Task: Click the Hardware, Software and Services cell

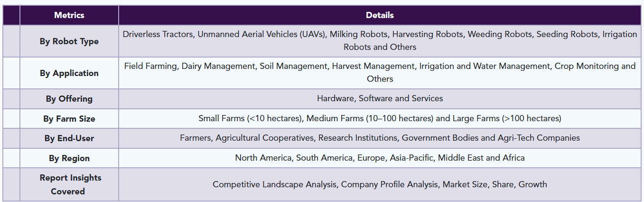Action: point(380,99)
